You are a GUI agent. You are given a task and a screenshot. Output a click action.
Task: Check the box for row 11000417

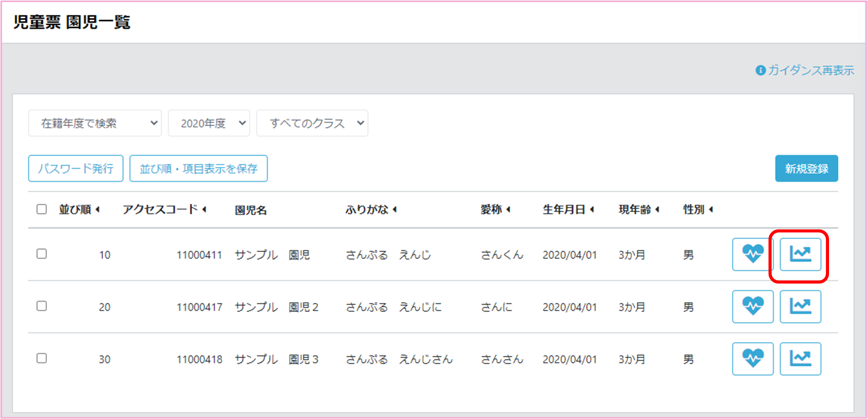[42, 306]
